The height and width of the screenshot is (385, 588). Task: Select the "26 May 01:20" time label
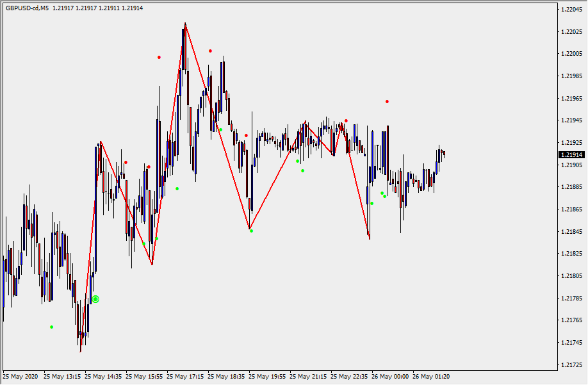(x=430, y=377)
